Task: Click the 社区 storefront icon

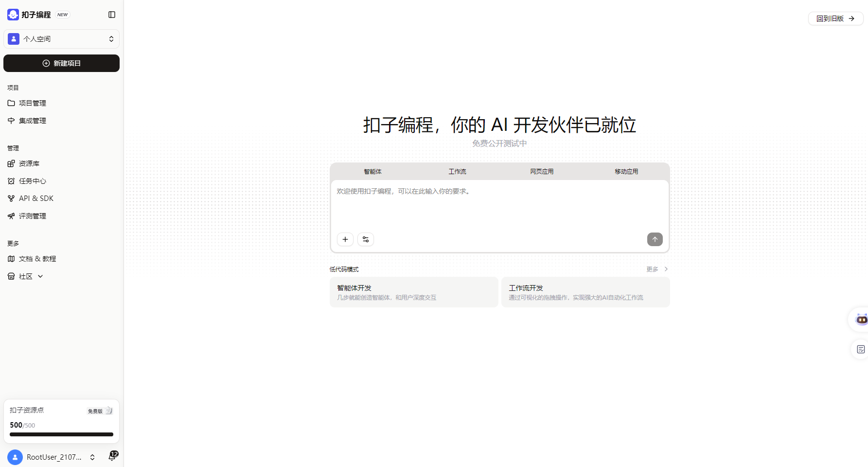Action: (x=11, y=276)
